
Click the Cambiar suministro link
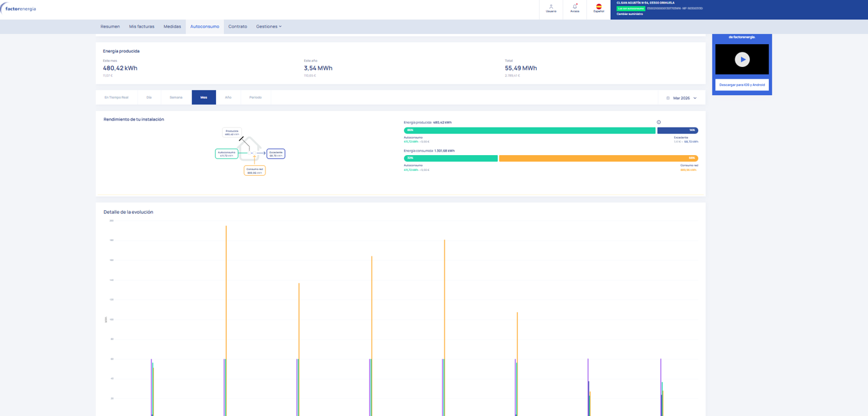pos(630,14)
